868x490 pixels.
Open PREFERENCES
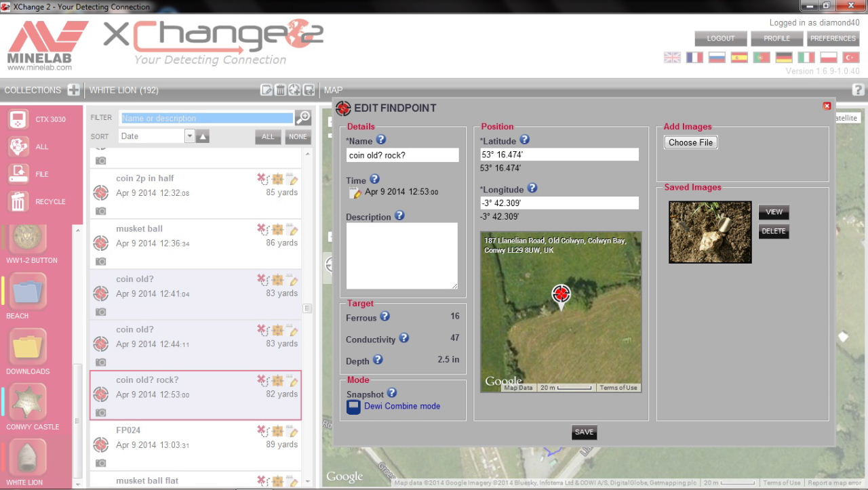833,39
